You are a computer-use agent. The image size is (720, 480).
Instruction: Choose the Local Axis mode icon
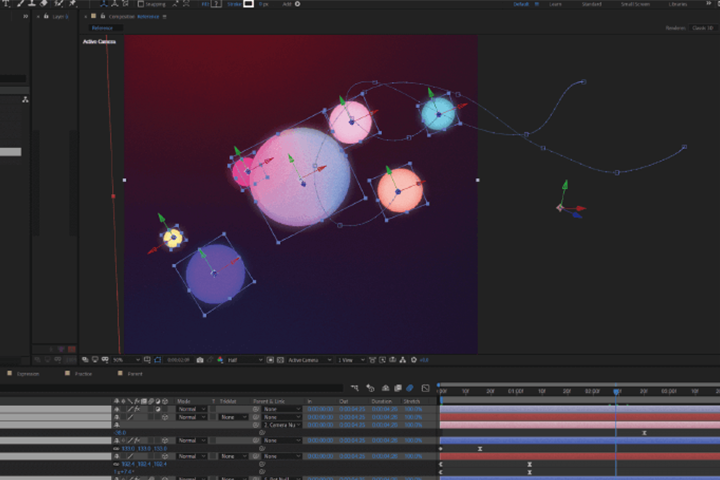click(104, 4)
